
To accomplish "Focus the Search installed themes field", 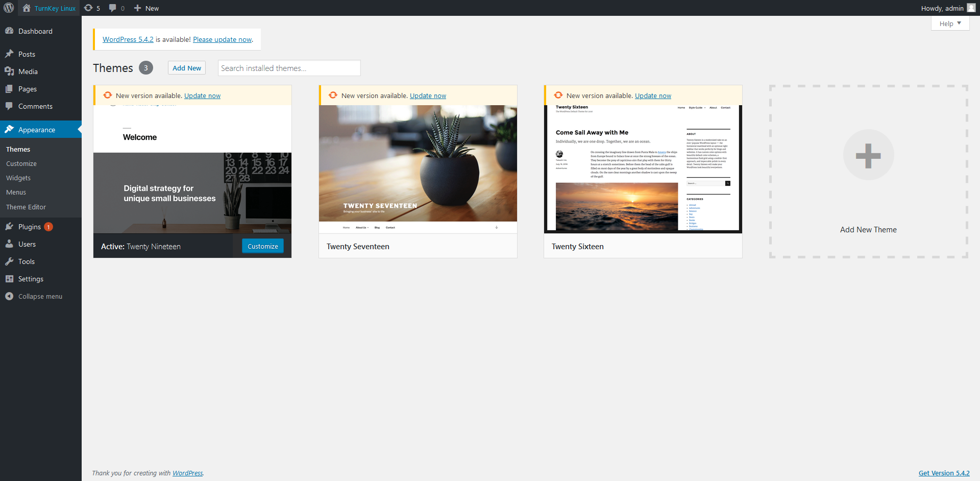I will [x=289, y=68].
